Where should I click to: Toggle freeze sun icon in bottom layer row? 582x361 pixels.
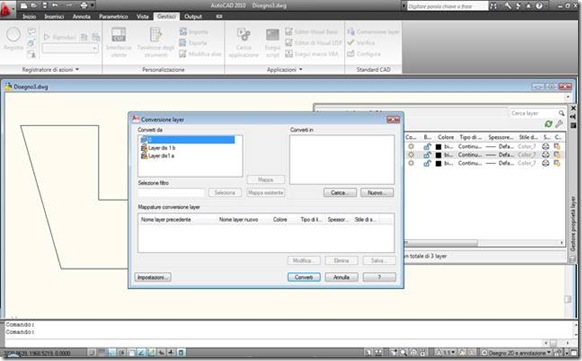pyautogui.click(x=411, y=163)
